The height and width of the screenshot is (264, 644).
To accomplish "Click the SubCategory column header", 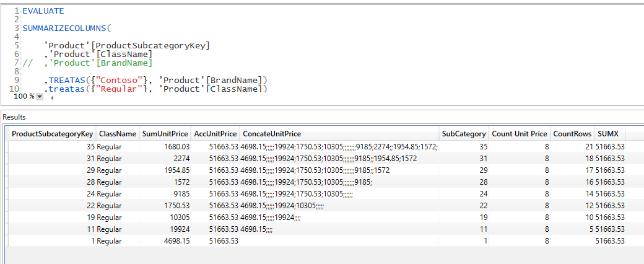I will tap(464, 134).
